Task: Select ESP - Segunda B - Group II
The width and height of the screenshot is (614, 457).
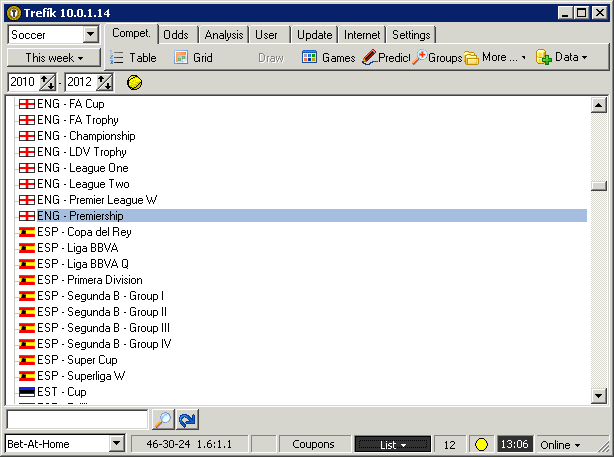Action: coord(102,312)
